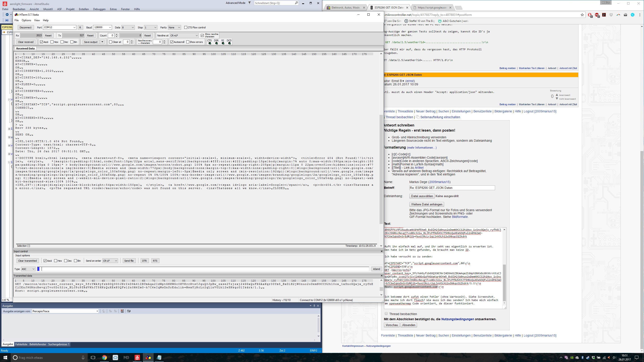Switch to the Fehlerliste tab

[x=21, y=344]
